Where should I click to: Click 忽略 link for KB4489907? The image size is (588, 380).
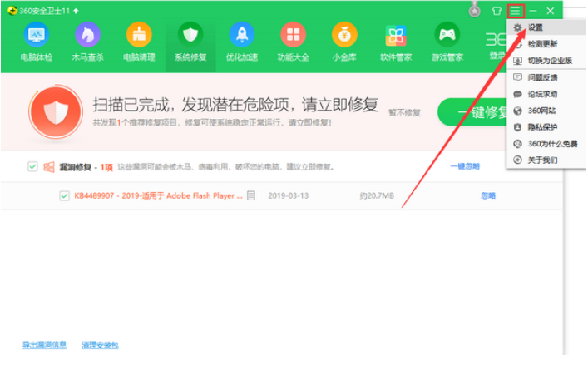(x=488, y=195)
